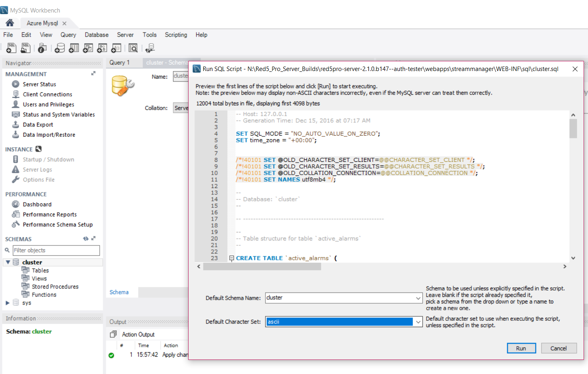Screen dimensions: 588x374
Task: Create new function toolbar icon
Action: [116, 48]
